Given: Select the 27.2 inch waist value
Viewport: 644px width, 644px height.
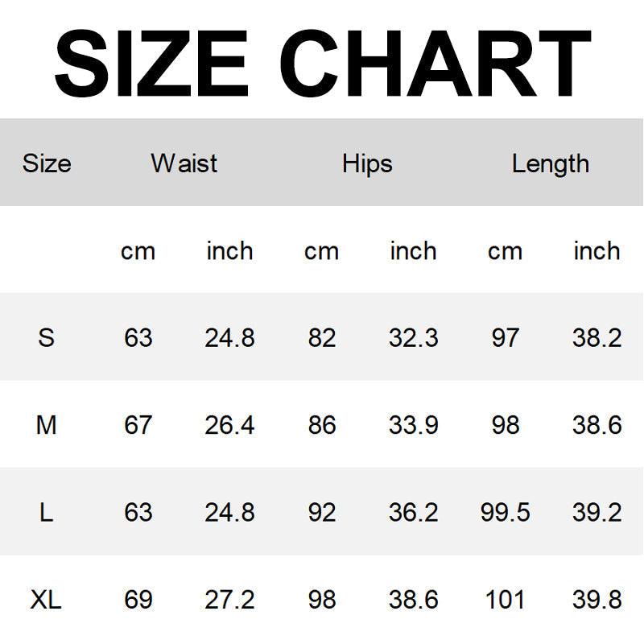Looking at the screenshot, I should (x=229, y=599).
